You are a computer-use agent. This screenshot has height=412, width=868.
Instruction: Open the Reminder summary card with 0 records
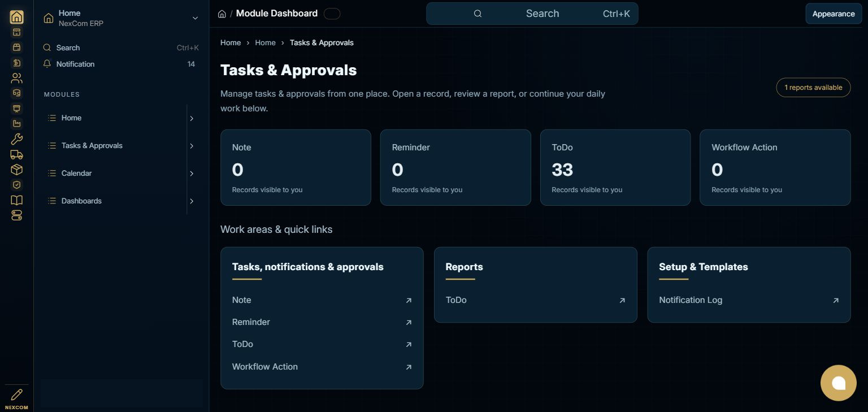455,167
